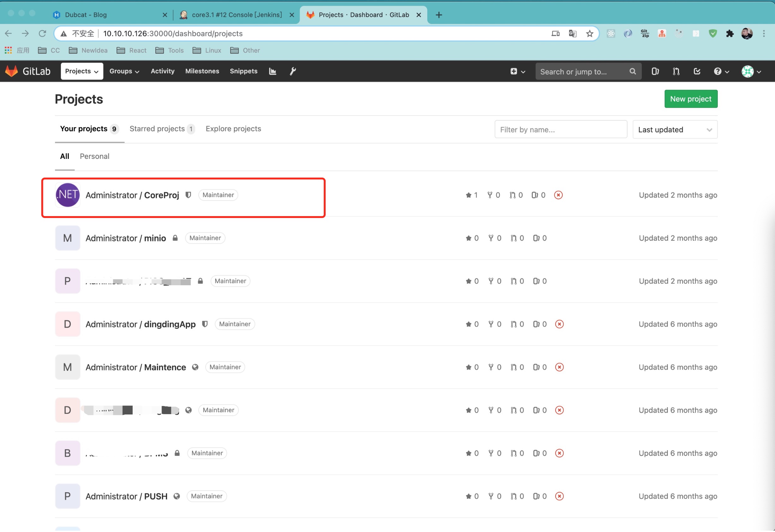The image size is (775, 532).
Task: Focus the Search or jump to field
Action: [588, 71]
